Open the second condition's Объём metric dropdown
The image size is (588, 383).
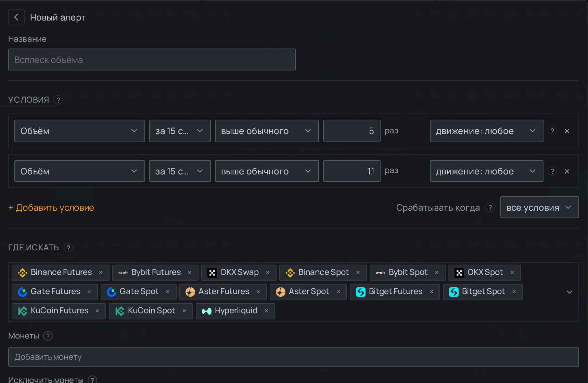click(x=80, y=171)
